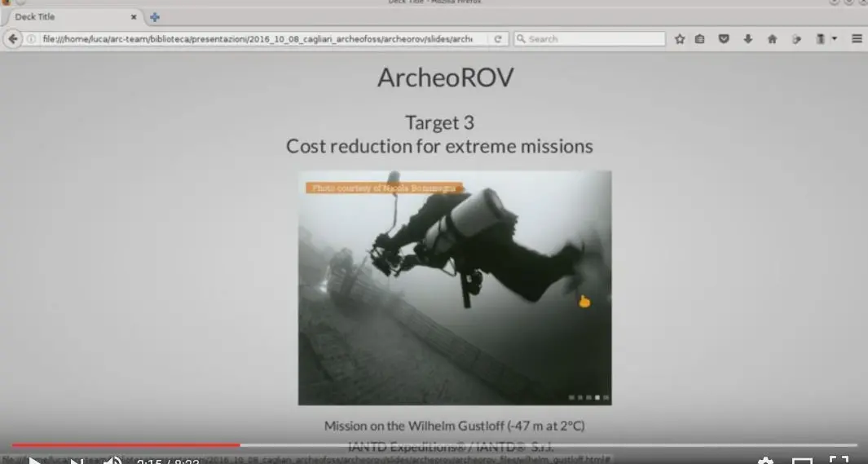Open the Firefox hamburger menu
Screen dimensions: 868x464
(857, 39)
